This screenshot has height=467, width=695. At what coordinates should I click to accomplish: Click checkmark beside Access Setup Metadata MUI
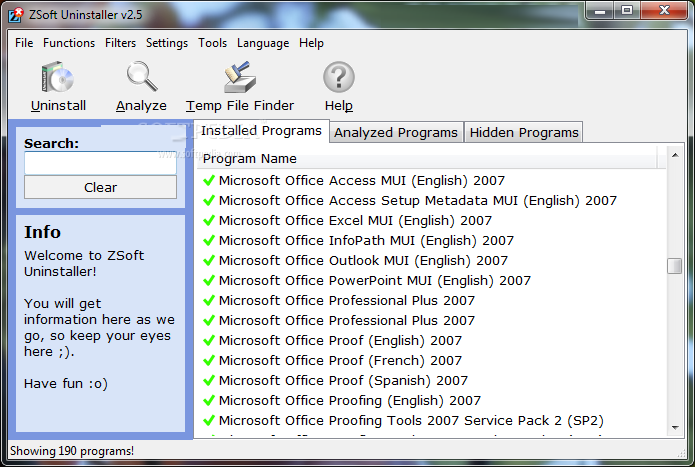209,200
